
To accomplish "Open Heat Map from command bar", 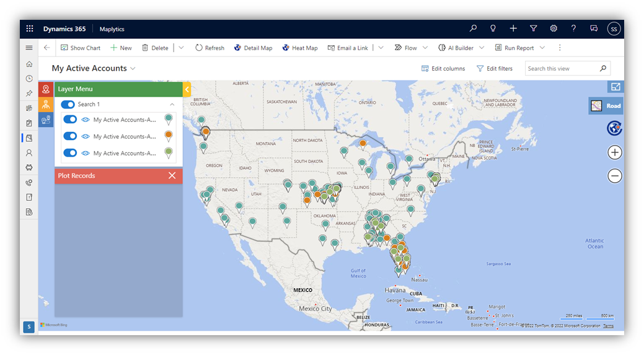I will click(300, 48).
